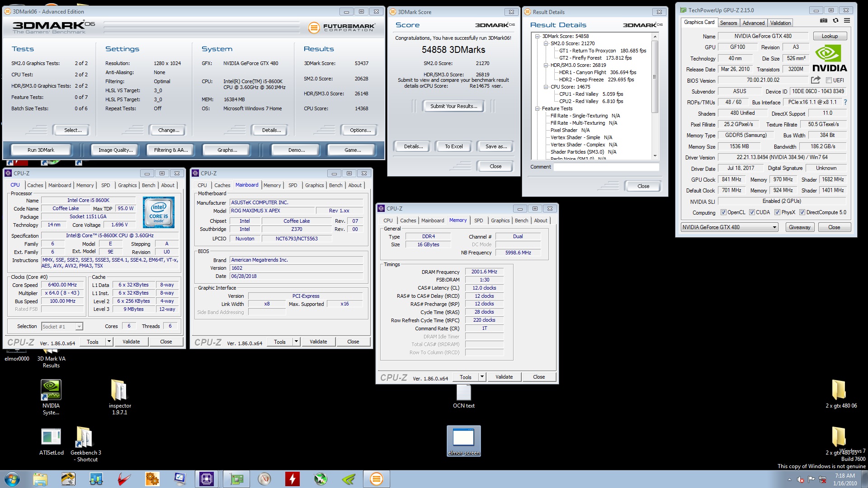The width and height of the screenshot is (868, 488).
Task: Open the GPU-Z hamburger menu icon
Action: pos(847,20)
